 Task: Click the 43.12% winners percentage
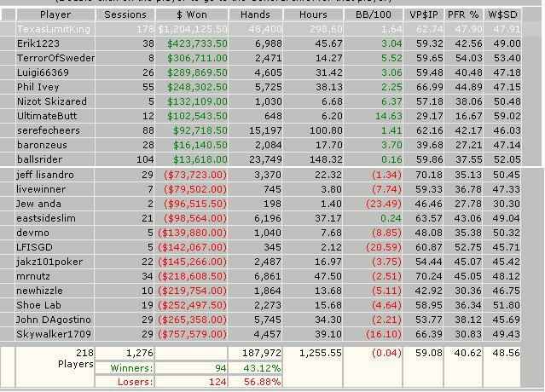(263, 368)
